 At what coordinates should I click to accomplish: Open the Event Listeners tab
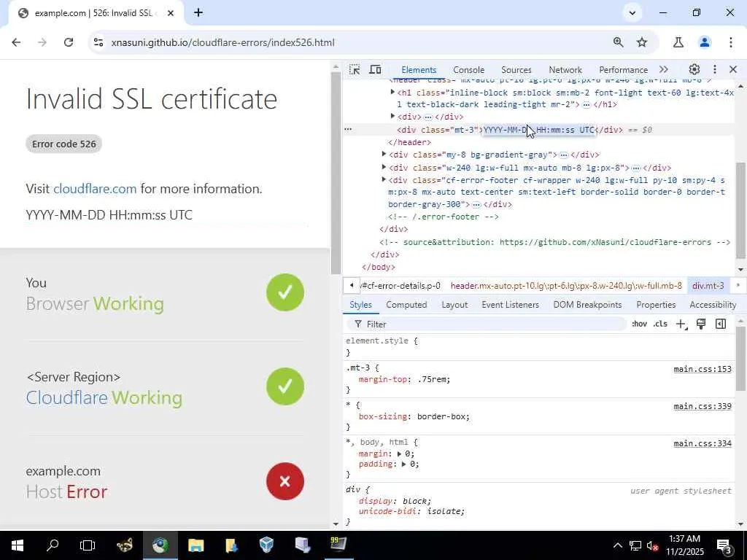(x=510, y=305)
